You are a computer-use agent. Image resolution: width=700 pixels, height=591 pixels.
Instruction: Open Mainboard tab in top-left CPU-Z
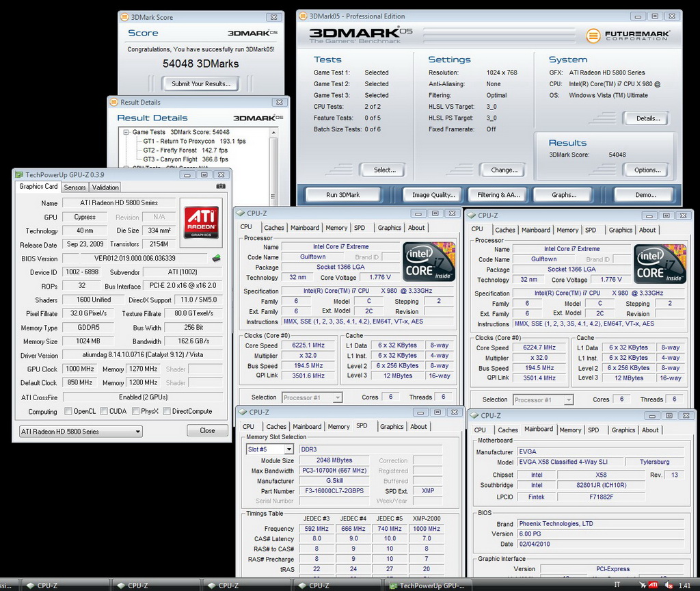click(305, 227)
